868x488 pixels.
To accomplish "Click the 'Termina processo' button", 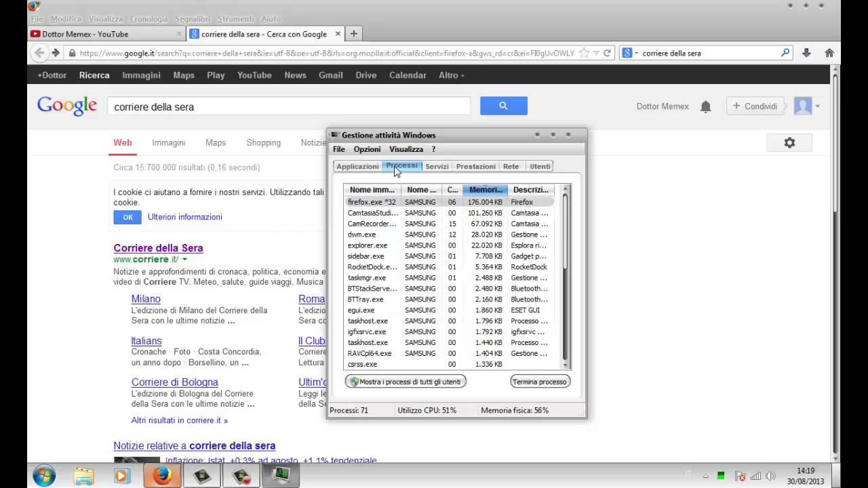I will pos(540,382).
